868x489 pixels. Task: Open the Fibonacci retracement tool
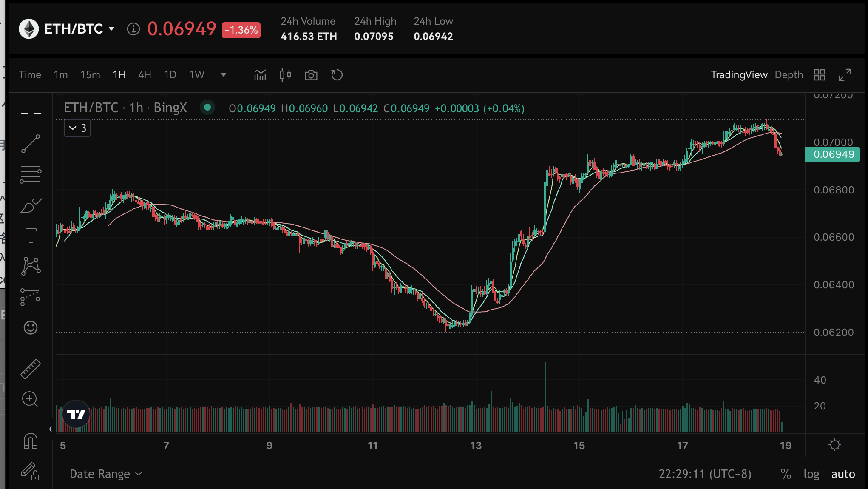pos(31,174)
